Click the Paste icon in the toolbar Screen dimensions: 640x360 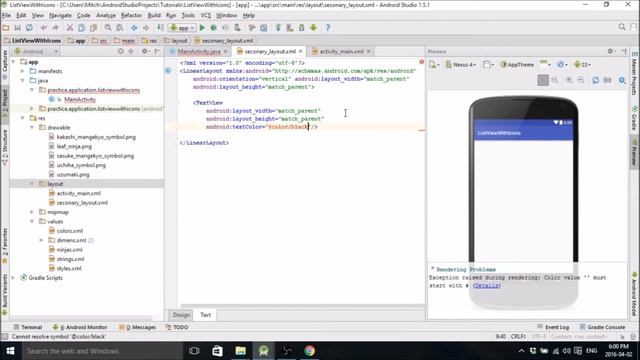tap(93, 28)
